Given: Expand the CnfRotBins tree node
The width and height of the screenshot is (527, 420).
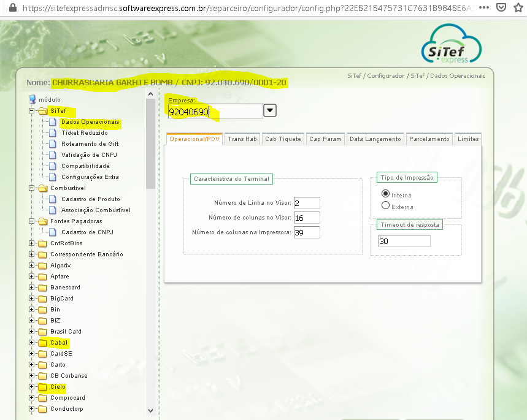Looking at the screenshot, I should (x=31, y=243).
